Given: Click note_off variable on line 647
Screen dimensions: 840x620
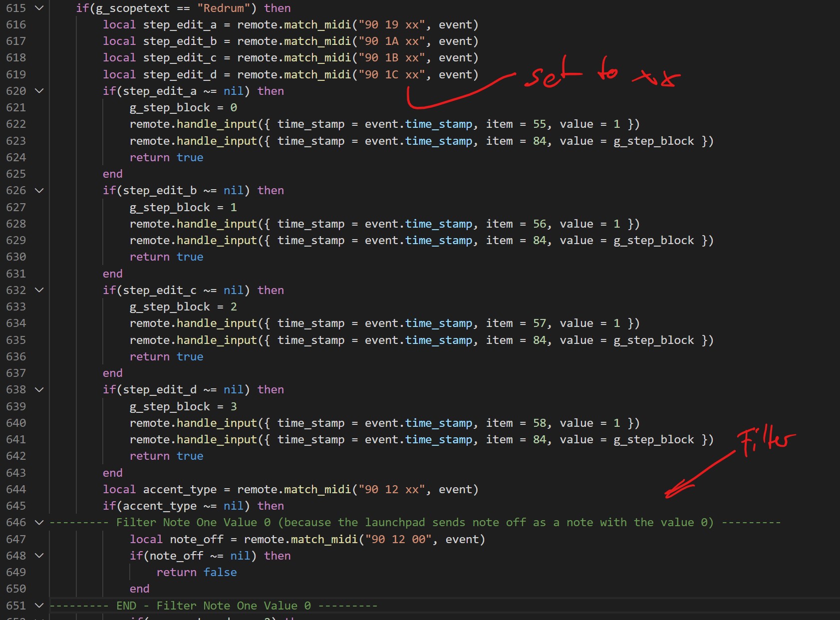Looking at the screenshot, I should 197,540.
